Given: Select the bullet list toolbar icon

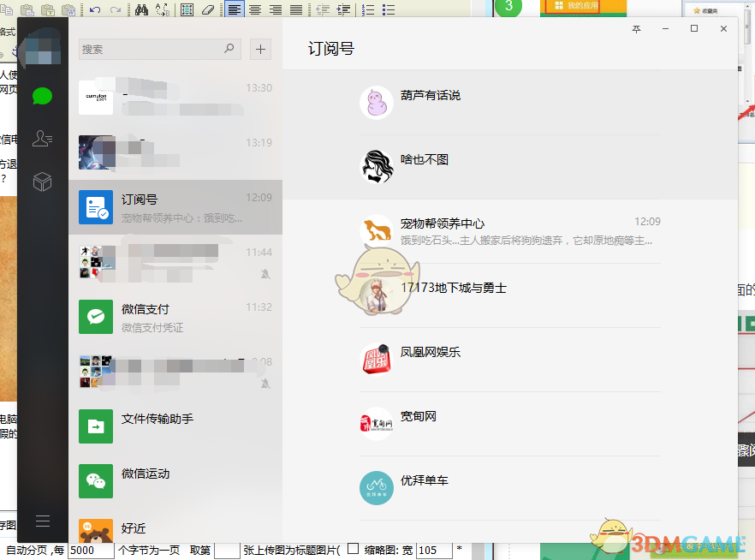Looking at the screenshot, I should click(x=387, y=9).
